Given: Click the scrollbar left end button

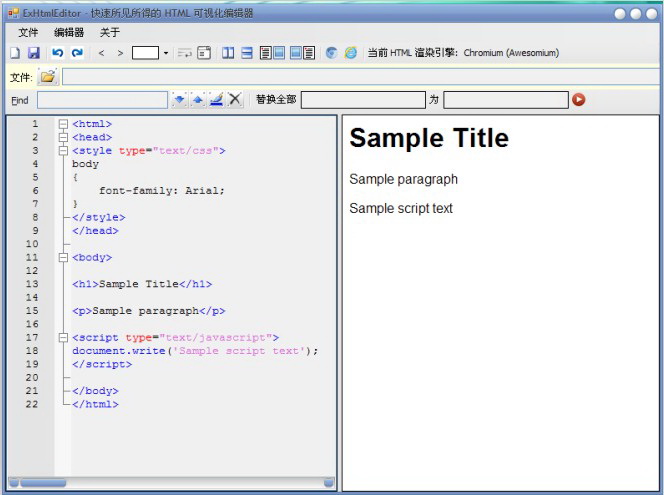Looking at the screenshot, I should 14,482.
